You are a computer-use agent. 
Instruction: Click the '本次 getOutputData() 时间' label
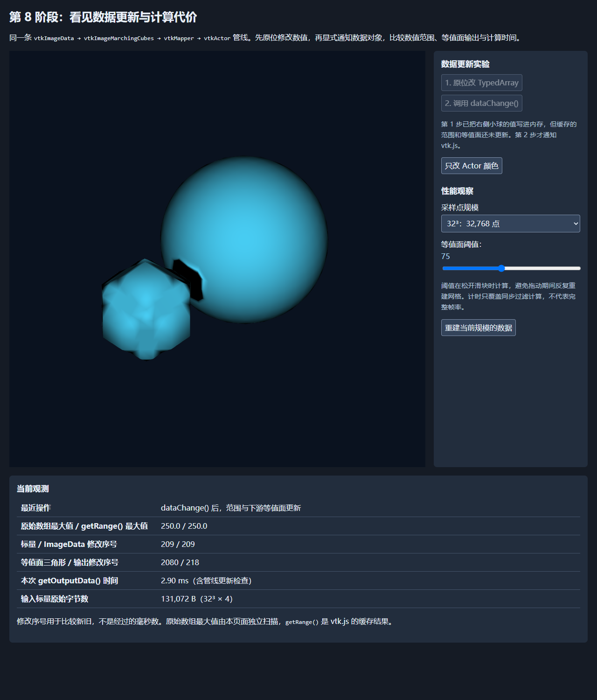(x=69, y=581)
